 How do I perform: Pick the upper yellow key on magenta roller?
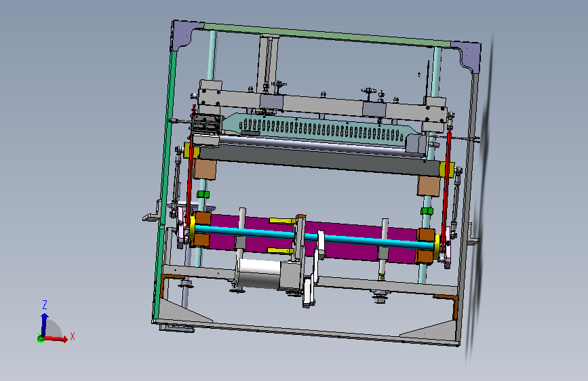(282, 220)
